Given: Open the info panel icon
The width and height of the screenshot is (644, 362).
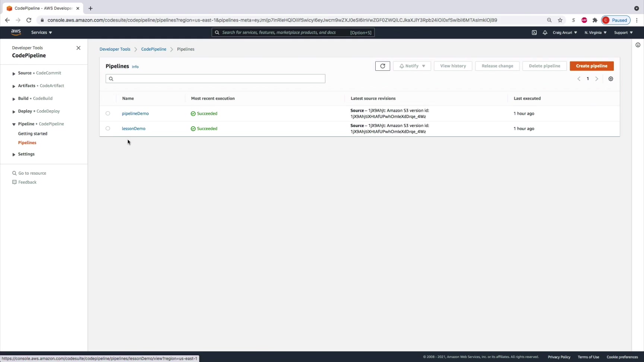Looking at the screenshot, I should [638, 45].
